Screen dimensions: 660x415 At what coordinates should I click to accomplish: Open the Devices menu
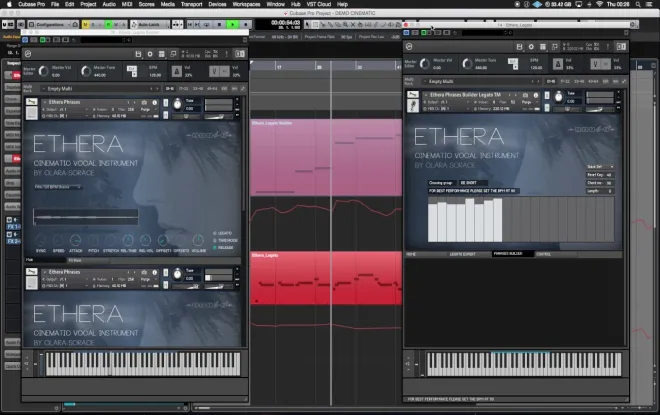pos(217,4)
